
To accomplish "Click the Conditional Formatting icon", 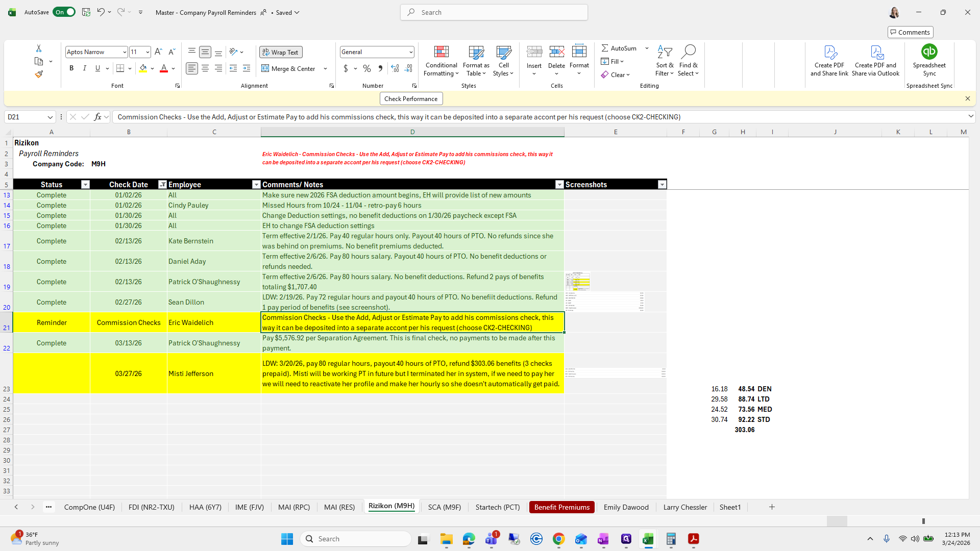I will 441,52.
